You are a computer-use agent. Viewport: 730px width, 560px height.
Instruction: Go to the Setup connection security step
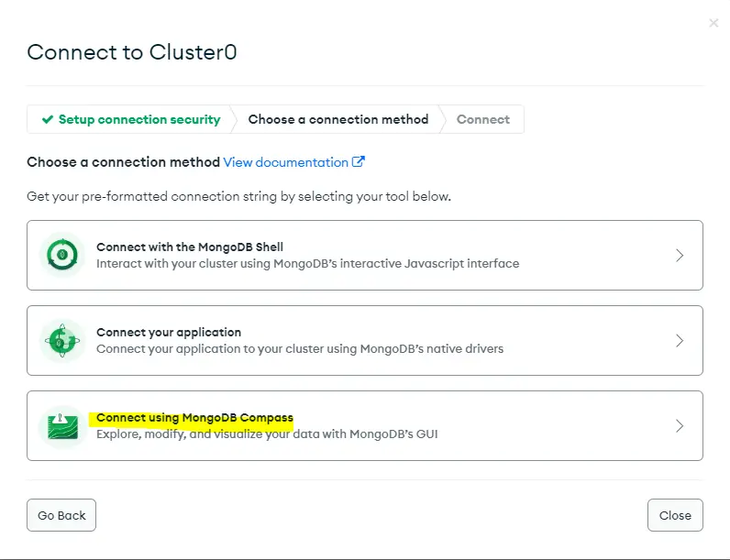click(x=131, y=119)
